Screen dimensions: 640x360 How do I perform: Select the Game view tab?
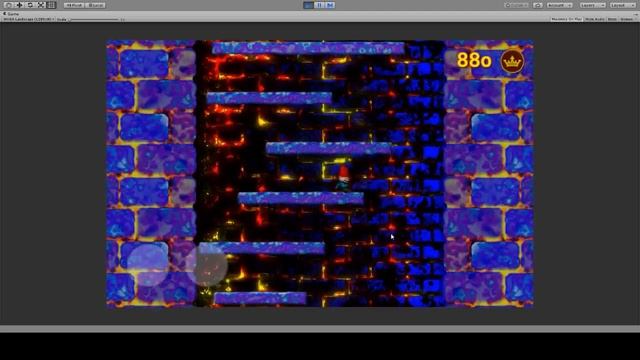(x=12, y=13)
